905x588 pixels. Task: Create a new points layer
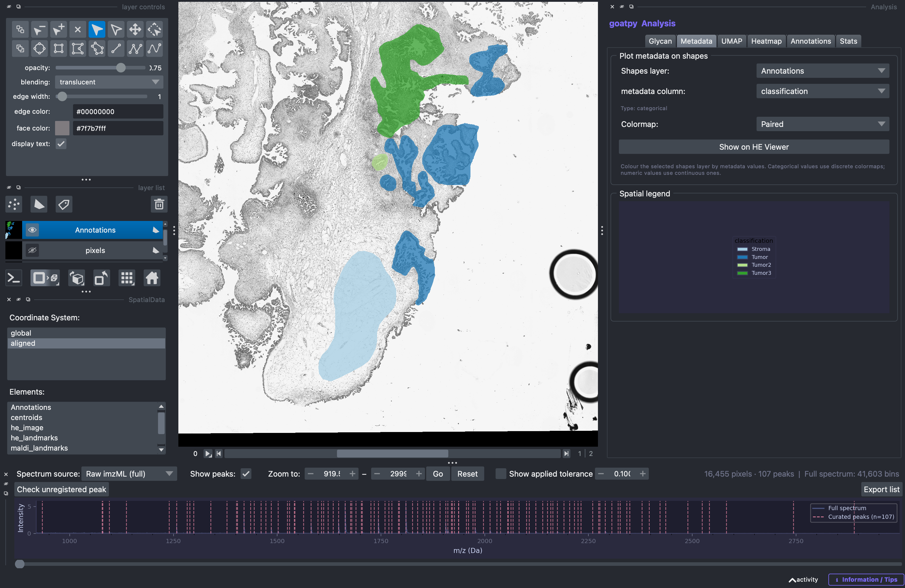pos(14,204)
